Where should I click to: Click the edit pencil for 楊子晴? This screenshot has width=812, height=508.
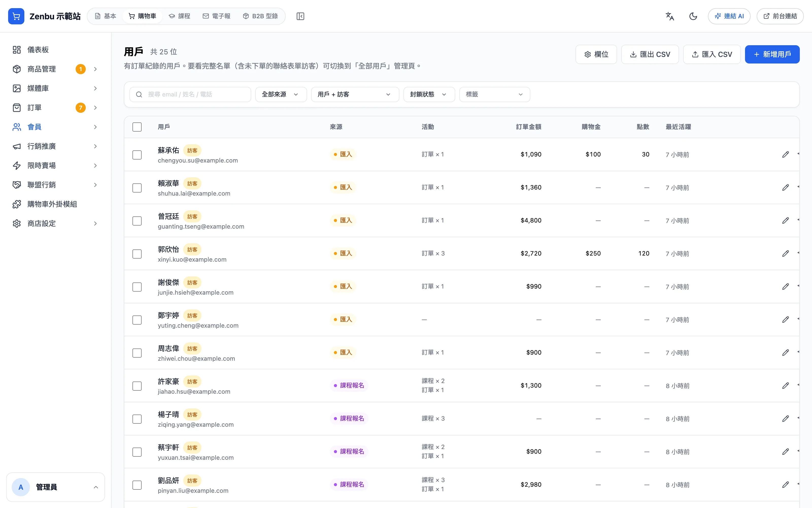tap(786, 419)
